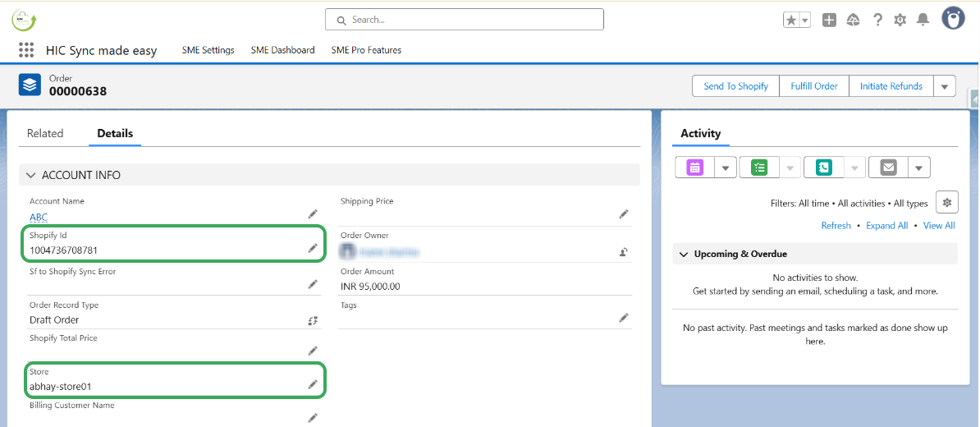Click the Search input box
Viewport: 980px width, 427px height.
(465, 20)
